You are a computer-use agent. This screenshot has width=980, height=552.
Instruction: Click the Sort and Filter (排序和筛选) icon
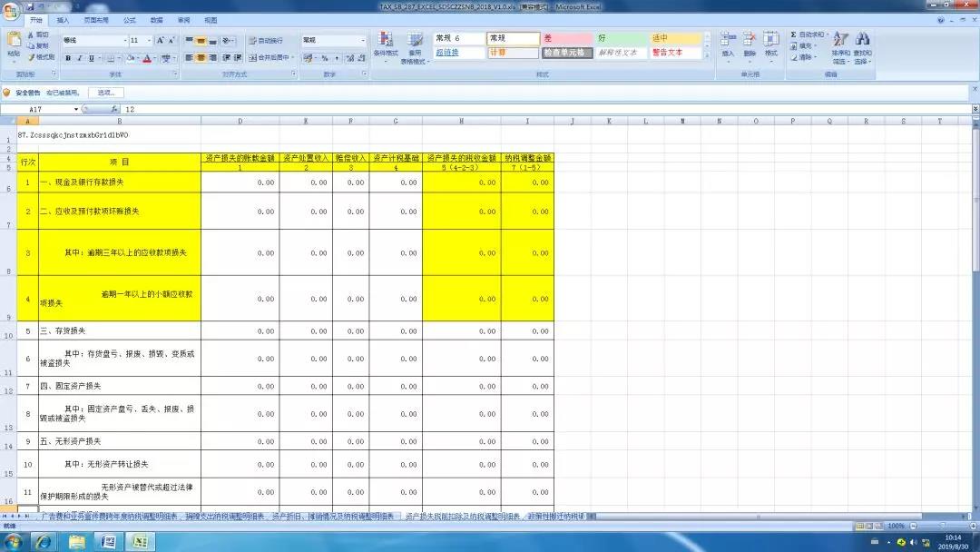840,47
